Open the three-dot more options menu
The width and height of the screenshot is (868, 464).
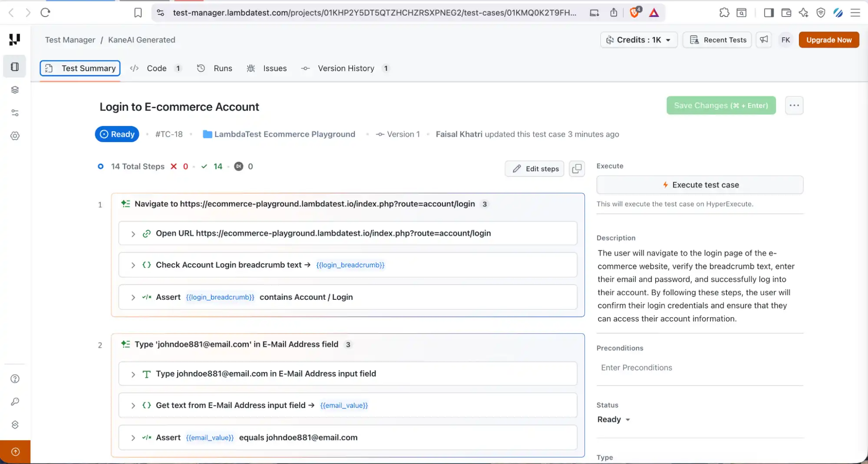(794, 106)
